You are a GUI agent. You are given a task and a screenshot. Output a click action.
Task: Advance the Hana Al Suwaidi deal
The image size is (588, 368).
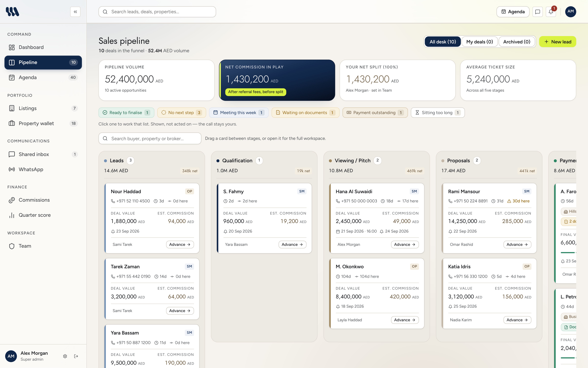click(x=405, y=245)
